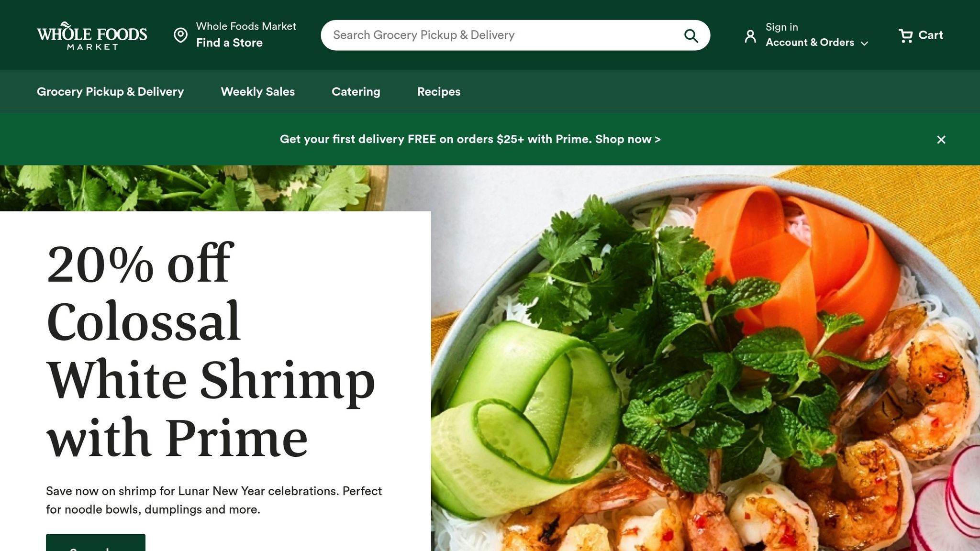Click the magnifying glass search icon
The width and height of the screenshot is (980, 551).
[691, 35]
